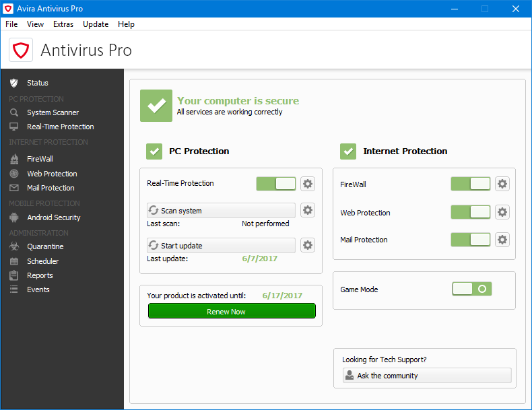Screen dimensions: 532x410
Task: Switch off the Web Protection toggle
Action: 471,212
